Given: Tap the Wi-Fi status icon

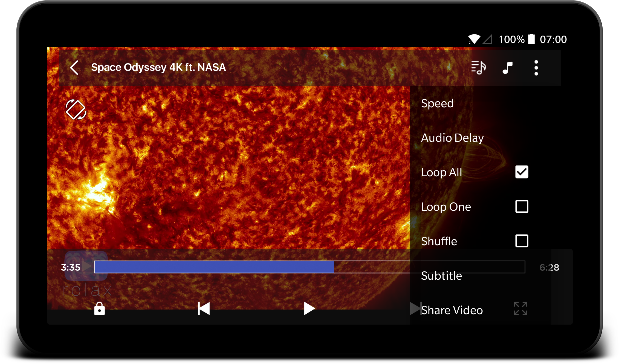Looking at the screenshot, I should coord(474,39).
